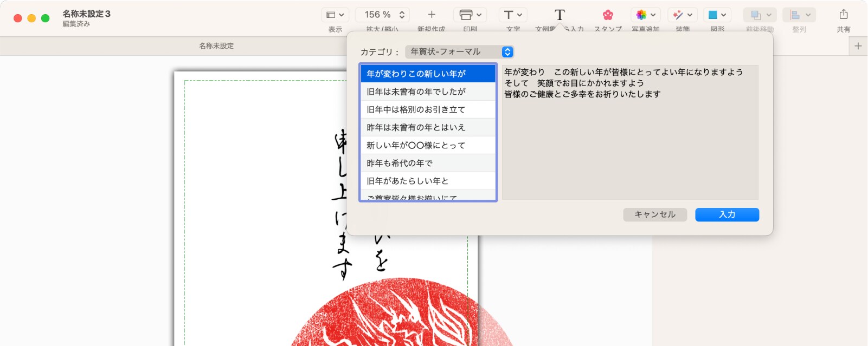Image resolution: width=868 pixels, height=346 pixels.
Task: Click the 図形 shape icon
Action: point(713,15)
